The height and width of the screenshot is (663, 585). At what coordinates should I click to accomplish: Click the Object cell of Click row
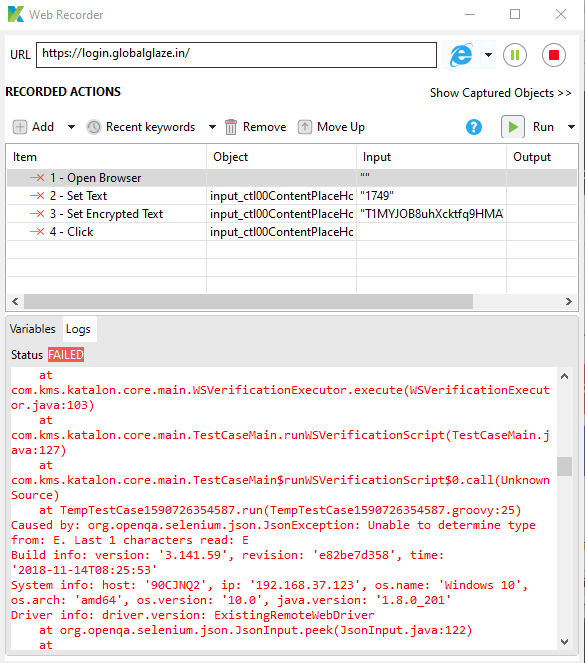coord(282,232)
